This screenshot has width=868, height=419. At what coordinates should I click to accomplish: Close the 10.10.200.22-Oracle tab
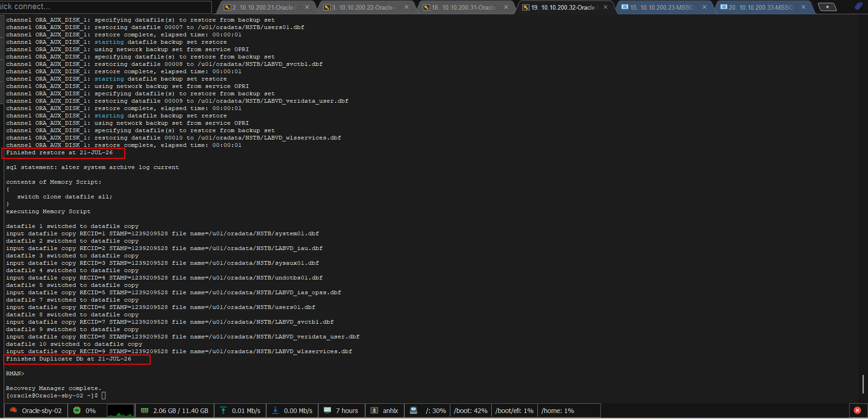pyautogui.click(x=407, y=7)
